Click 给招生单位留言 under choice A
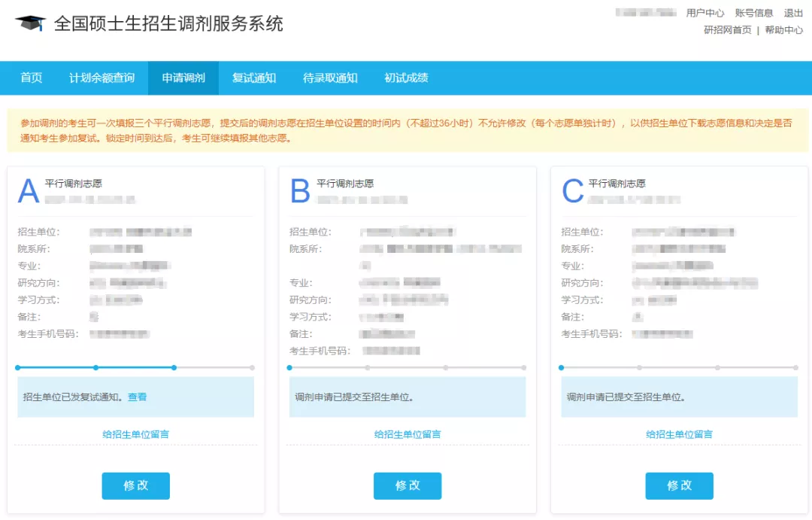The width and height of the screenshot is (812, 520). click(x=136, y=434)
